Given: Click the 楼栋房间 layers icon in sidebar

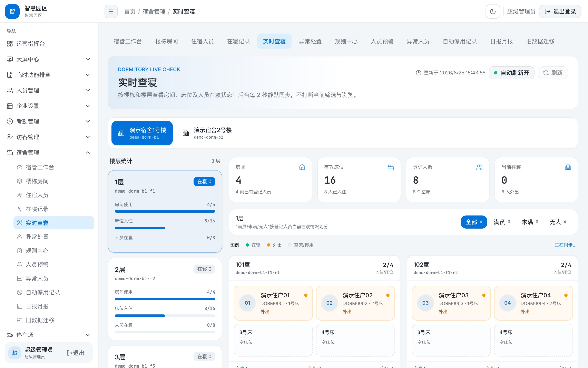Looking at the screenshot, I should click(19, 181).
